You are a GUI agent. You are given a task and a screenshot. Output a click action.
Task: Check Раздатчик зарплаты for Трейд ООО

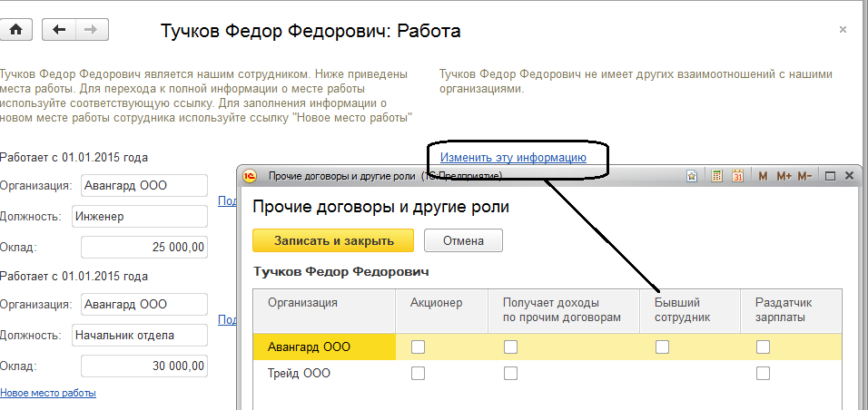pos(763,373)
